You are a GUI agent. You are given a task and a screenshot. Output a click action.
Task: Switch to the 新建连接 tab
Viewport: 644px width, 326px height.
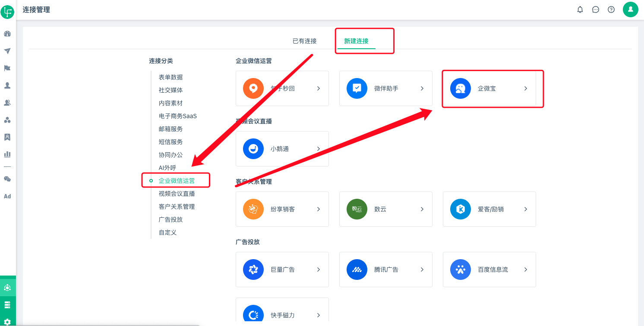[x=355, y=41]
